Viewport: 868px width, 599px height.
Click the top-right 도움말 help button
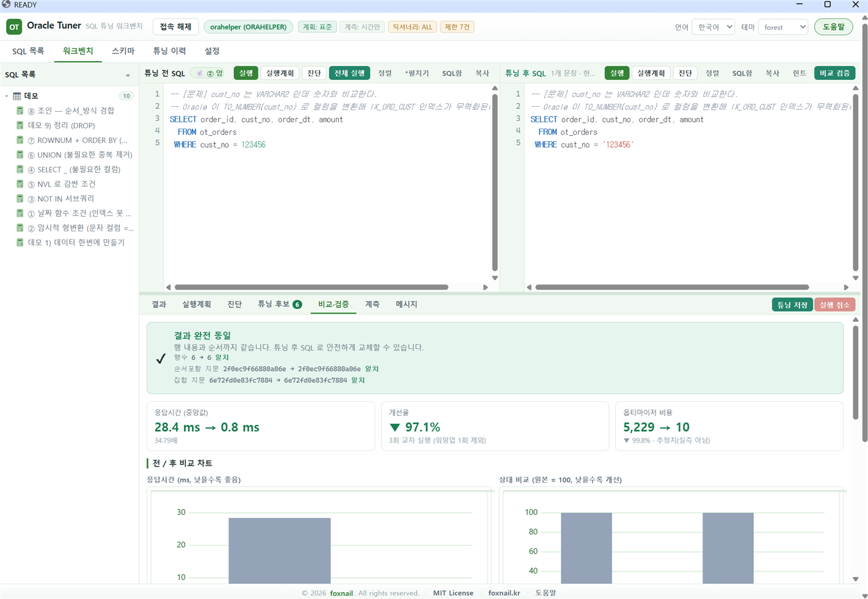pos(833,27)
